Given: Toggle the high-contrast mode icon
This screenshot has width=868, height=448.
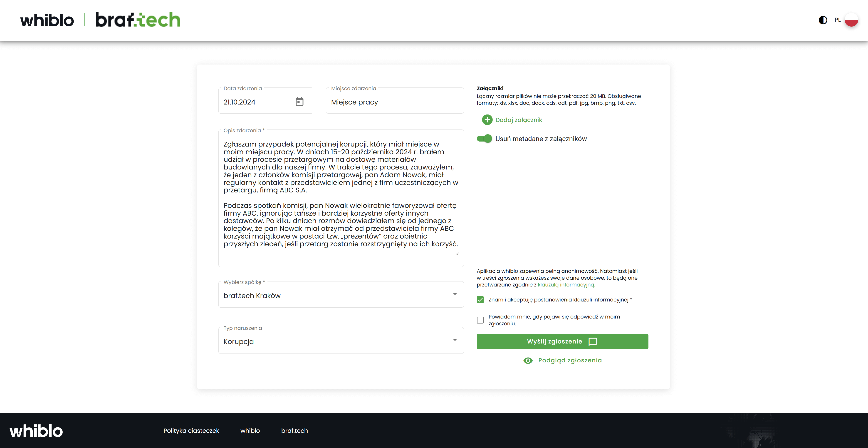Looking at the screenshot, I should [x=823, y=20].
